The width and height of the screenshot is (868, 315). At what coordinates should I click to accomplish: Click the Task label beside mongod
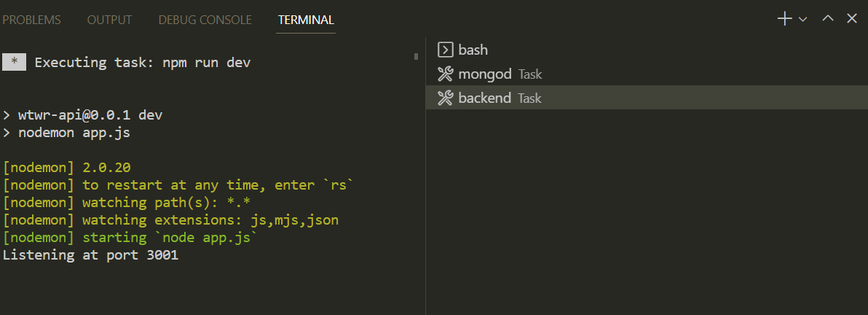click(530, 74)
